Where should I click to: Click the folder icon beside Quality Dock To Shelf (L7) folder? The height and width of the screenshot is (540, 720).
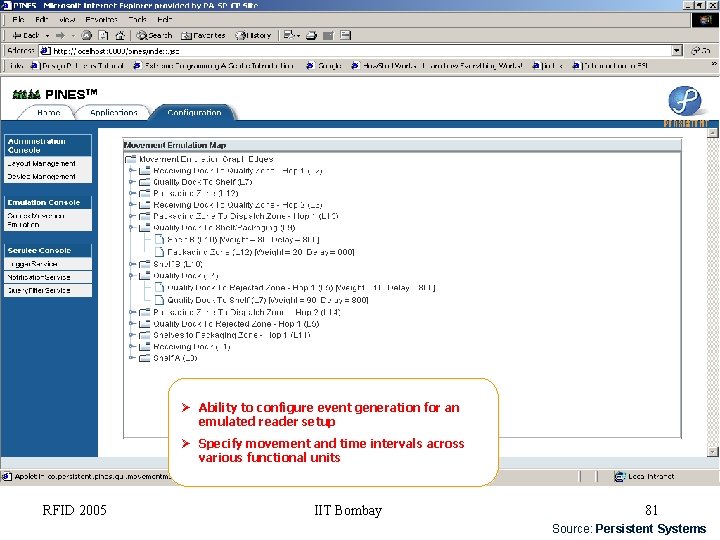145,182
